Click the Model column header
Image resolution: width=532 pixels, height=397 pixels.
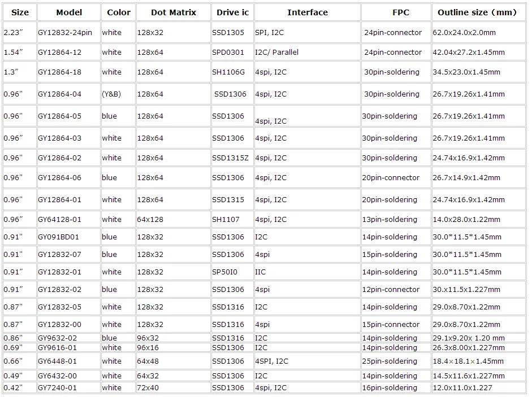[69, 12]
